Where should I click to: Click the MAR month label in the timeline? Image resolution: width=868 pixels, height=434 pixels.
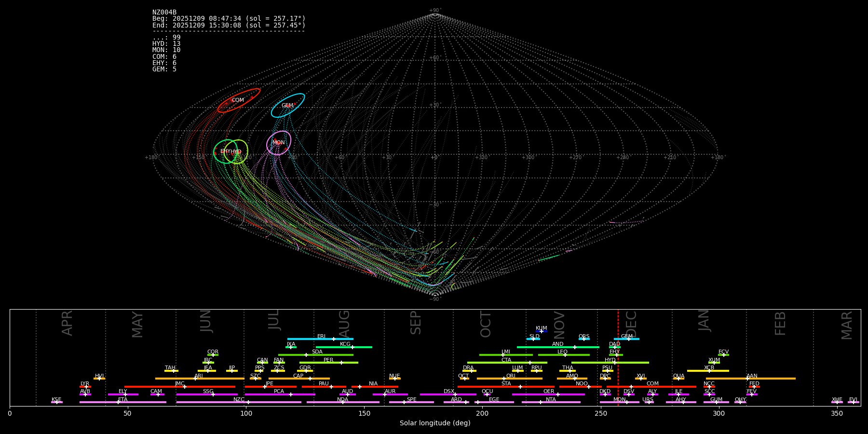click(x=847, y=325)
